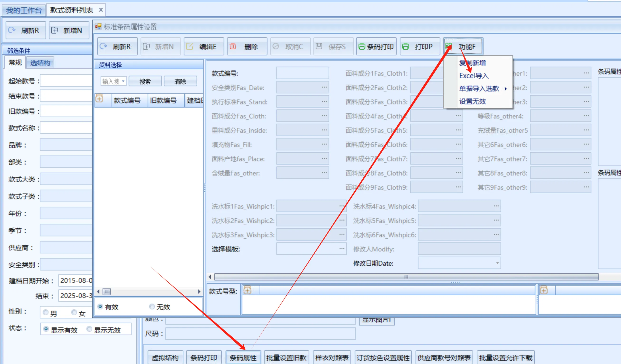
Task: Expand the 修改日期Date dropdown
Action: pos(497,263)
